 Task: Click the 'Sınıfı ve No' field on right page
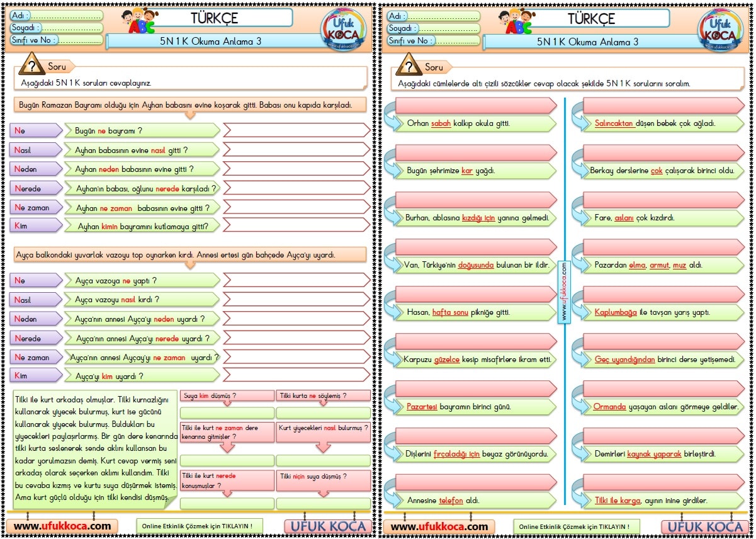433,41
